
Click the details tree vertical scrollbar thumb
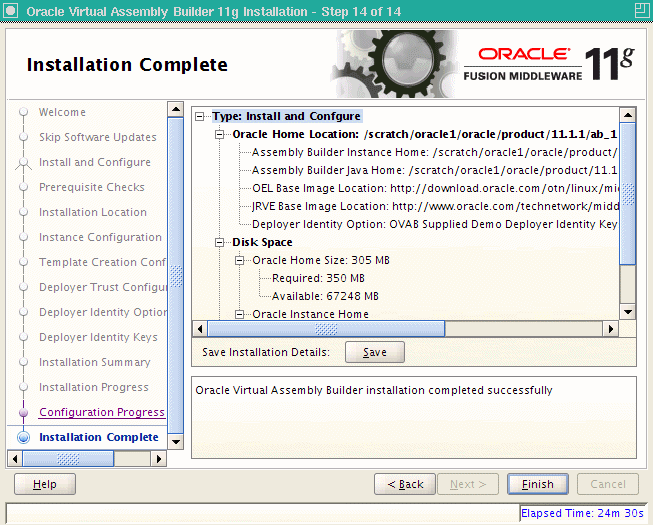(x=628, y=194)
